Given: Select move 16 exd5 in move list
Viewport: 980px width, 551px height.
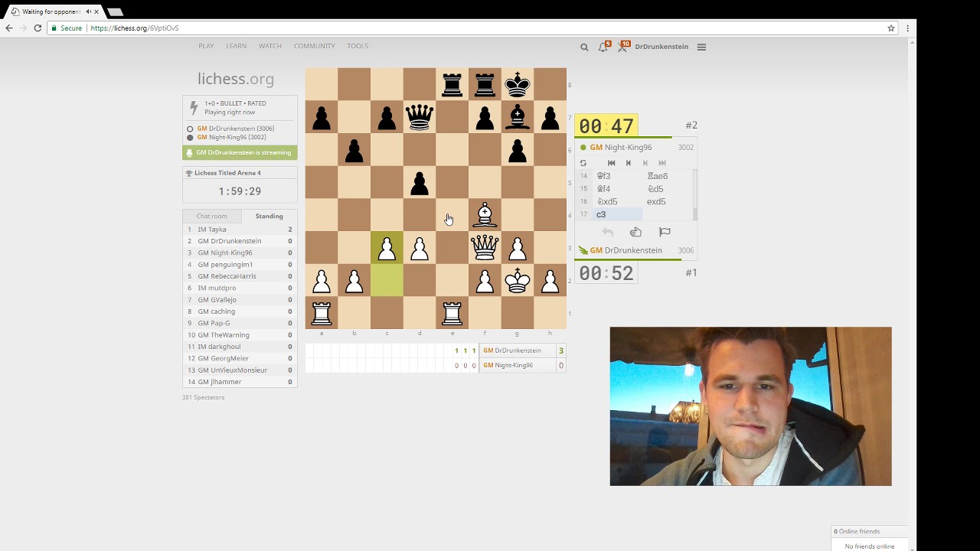Looking at the screenshot, I should pos(667,202).
